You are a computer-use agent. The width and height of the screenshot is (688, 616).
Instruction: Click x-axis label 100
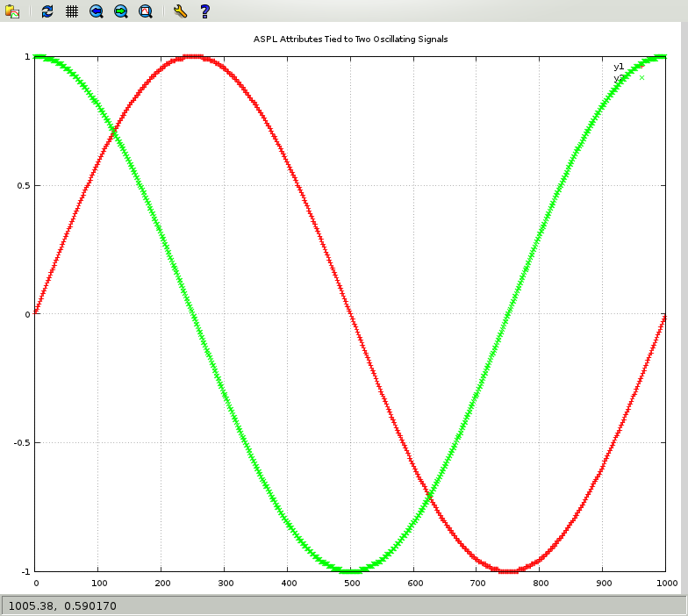pos(99,583)
